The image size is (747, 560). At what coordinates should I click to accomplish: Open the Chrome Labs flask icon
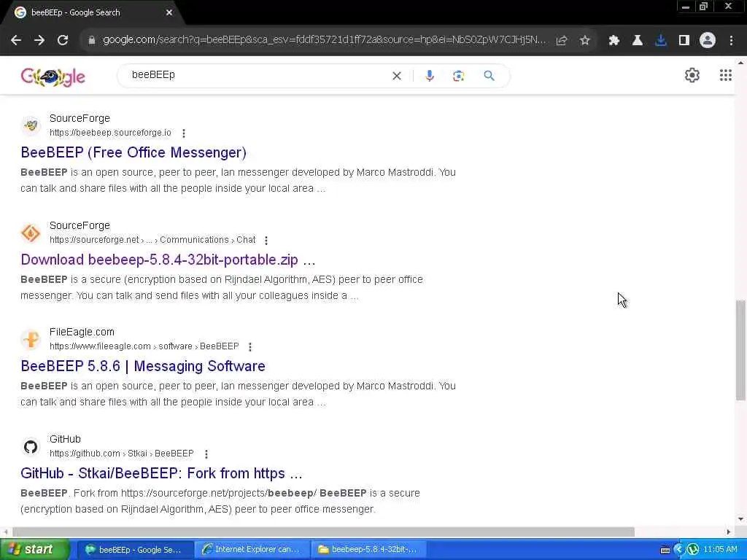(x=638, y=41)
